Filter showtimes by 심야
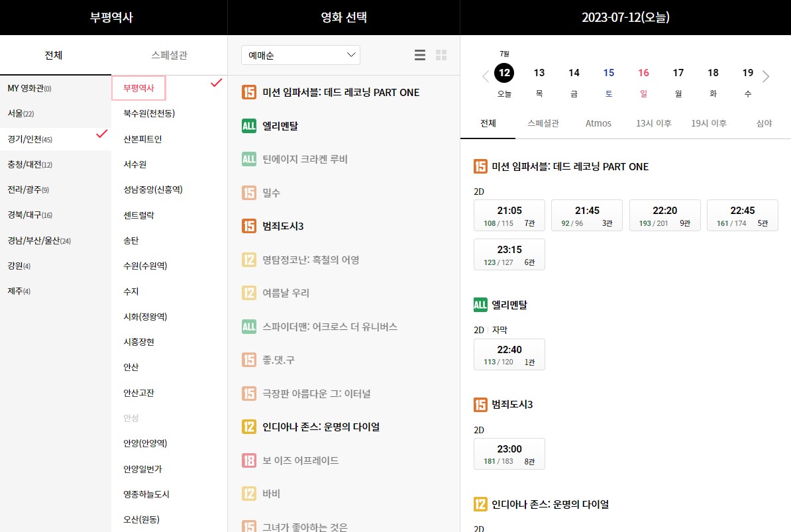The width and height of the screenshot is (791, 532). pyautogui.click(x=764, y=123)
